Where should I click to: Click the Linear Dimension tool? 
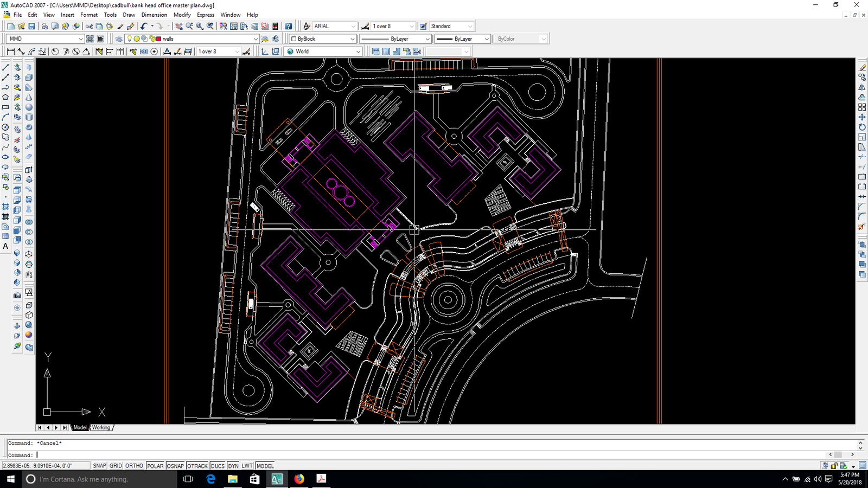10,52
